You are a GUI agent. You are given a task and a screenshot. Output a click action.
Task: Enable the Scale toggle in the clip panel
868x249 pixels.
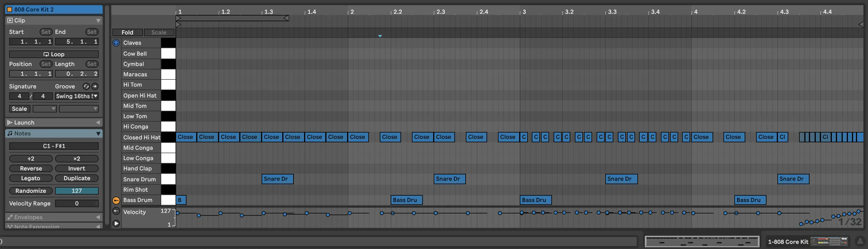pos(20,109)
